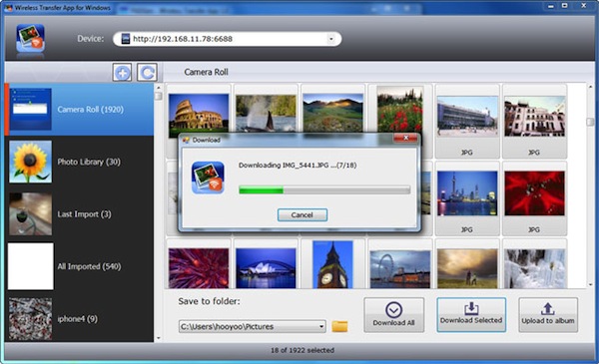Click the photo grid scroll down arrow
The width and height of the screenshot is (599, 364).
590,285
